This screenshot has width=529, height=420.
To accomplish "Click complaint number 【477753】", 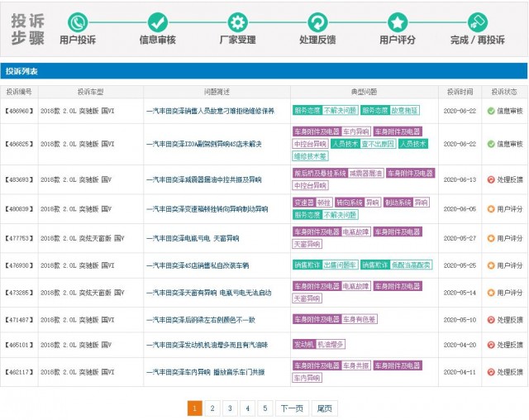I will pos(19,238).
